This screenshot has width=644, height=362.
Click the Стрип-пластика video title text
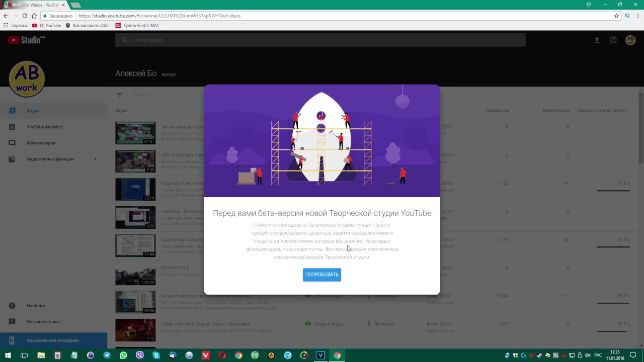coord(205,324)
